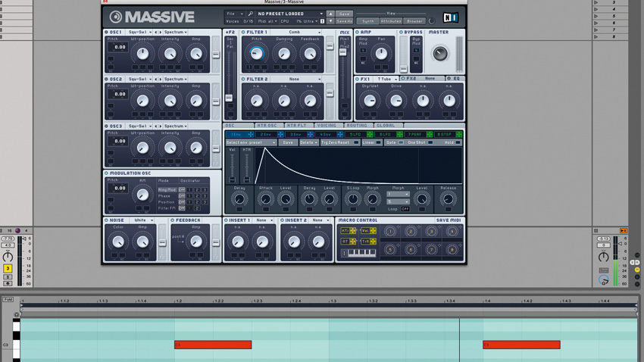Screen dimensions: 644x362
Task: Click Macro knob 1
Action: tap(390, 232)
